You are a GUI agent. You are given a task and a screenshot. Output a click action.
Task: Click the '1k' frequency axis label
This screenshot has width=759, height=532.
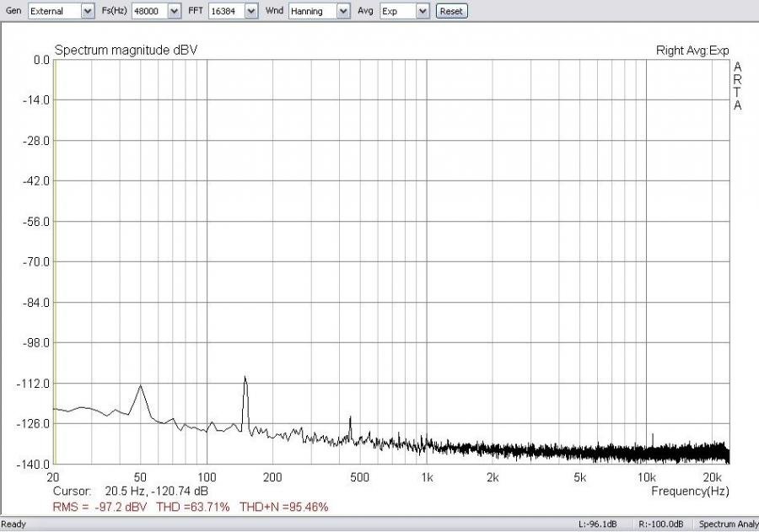tap(427, 478)
